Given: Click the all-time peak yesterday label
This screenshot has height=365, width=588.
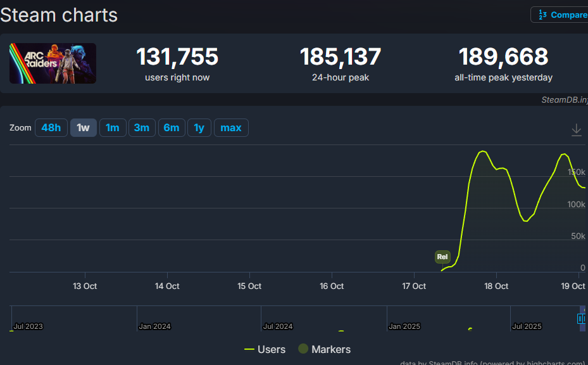Looking at the screenshot, I should 503,77.
